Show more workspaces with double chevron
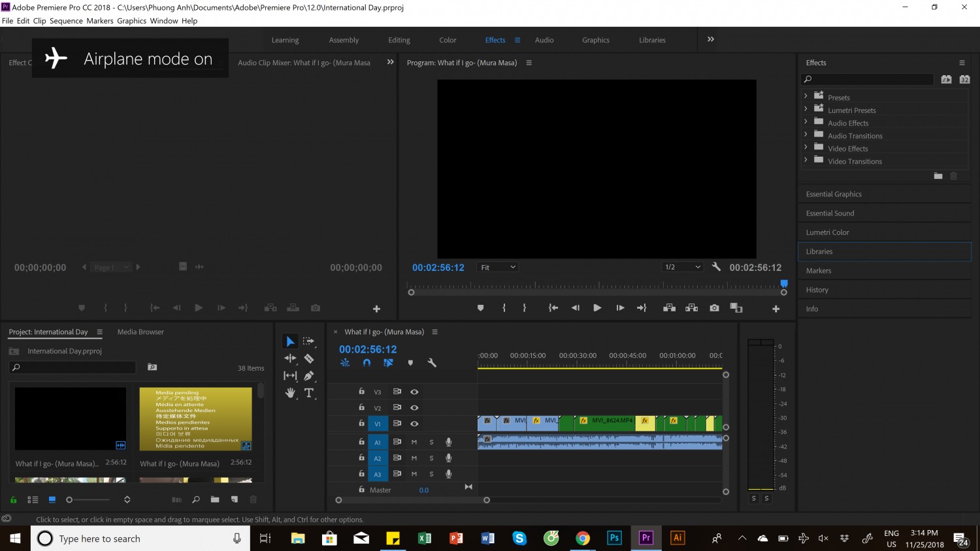This screenshot has height=551, width=980. tap(711, 40)
